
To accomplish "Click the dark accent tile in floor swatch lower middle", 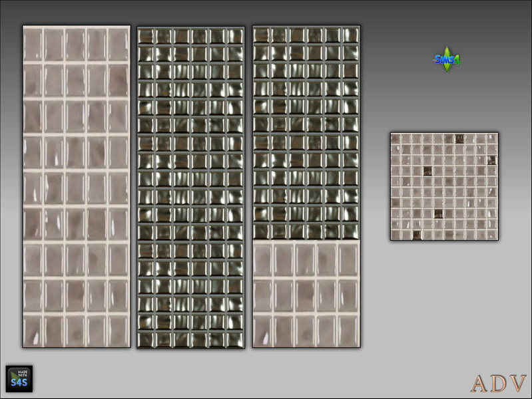I will [438, 213].
